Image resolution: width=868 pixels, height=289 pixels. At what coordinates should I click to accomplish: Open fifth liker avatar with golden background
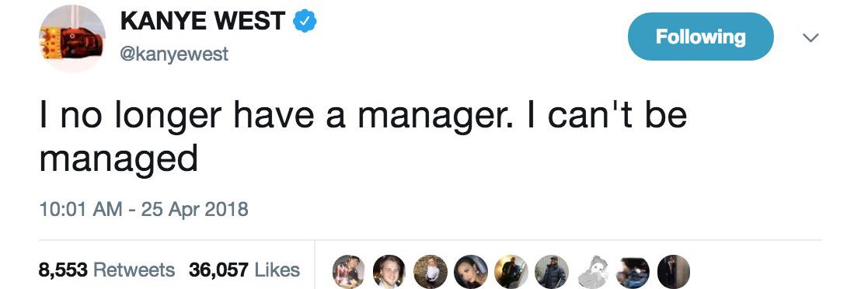pyautogui.click(x=511, y=272)
